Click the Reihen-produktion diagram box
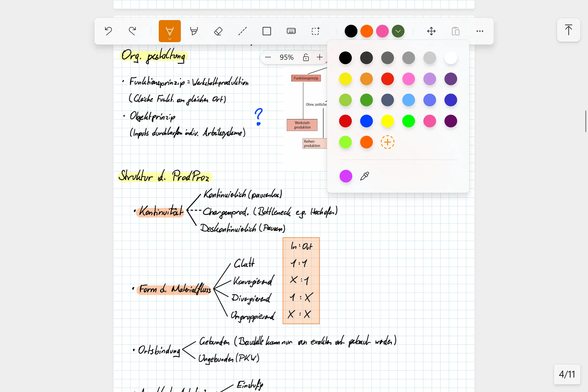Image resolution: width=588 pixels, height=392 pixels. click(315, 144)
